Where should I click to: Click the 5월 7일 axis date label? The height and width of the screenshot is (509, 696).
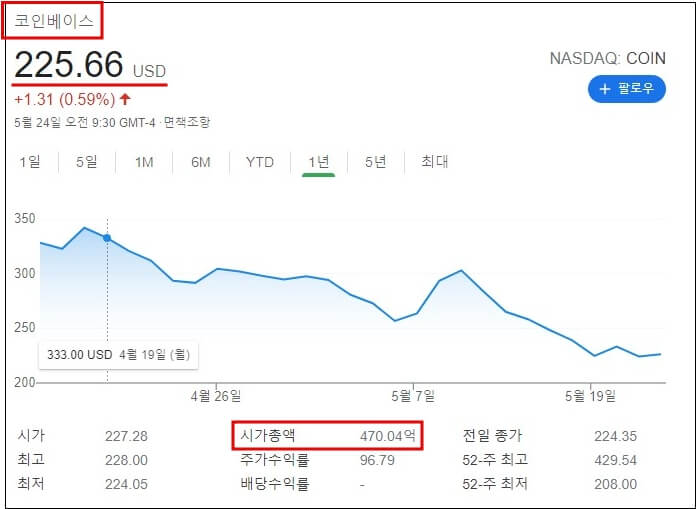tap(413, 395)
